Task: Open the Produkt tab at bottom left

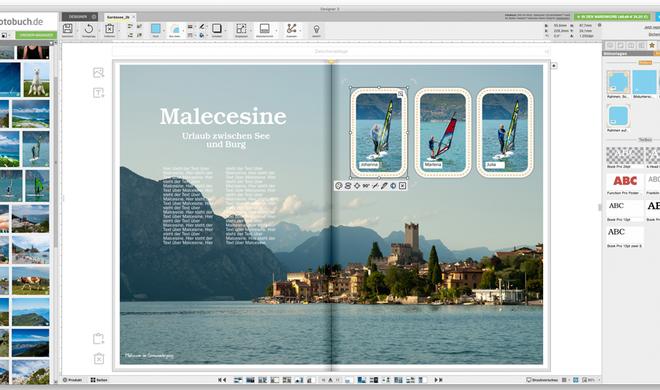Action: click(72, 380)
